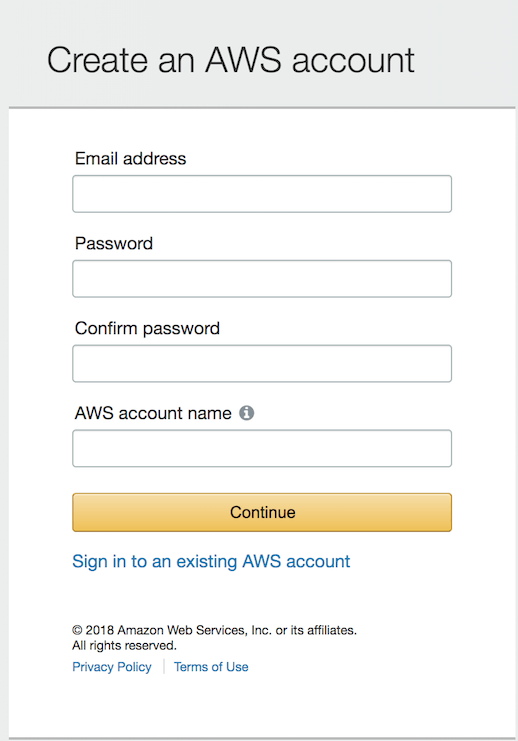This screenshot has height=741, width=518.
Task: Open the Privacy Policy link
Action: click(x=112, y=667)
